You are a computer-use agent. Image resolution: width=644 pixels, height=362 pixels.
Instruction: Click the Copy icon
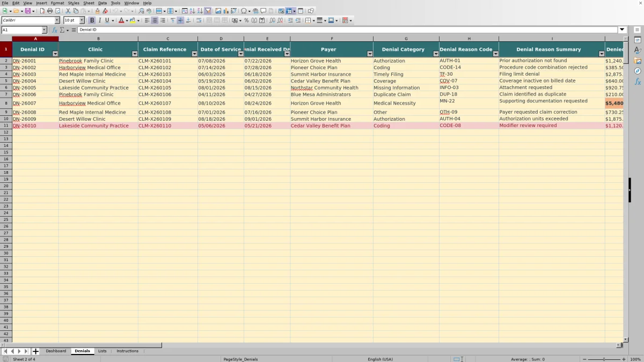coord(76,11)
